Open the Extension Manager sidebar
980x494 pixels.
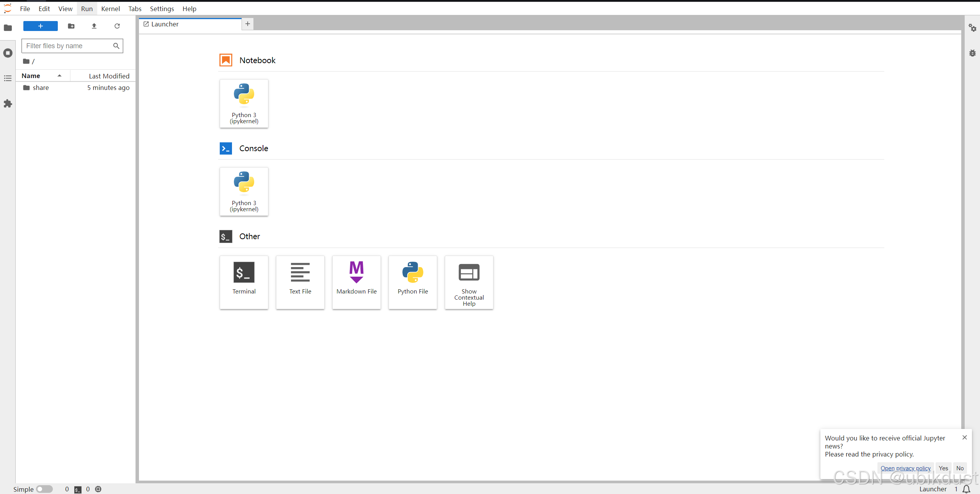pos(8,103)
